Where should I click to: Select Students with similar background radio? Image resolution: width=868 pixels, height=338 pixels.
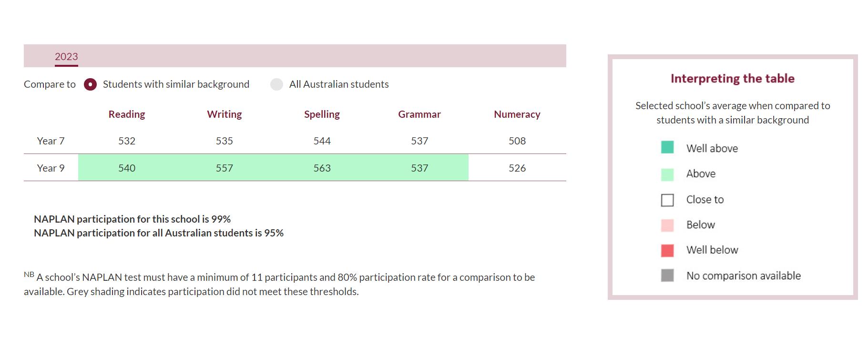coord(90,84)
